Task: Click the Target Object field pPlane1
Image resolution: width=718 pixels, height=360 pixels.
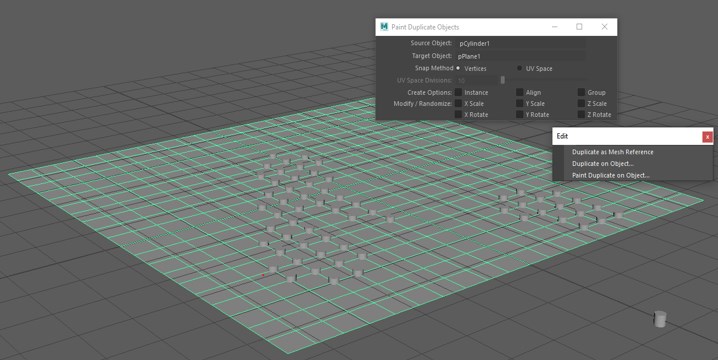Action: click(521, 56)
